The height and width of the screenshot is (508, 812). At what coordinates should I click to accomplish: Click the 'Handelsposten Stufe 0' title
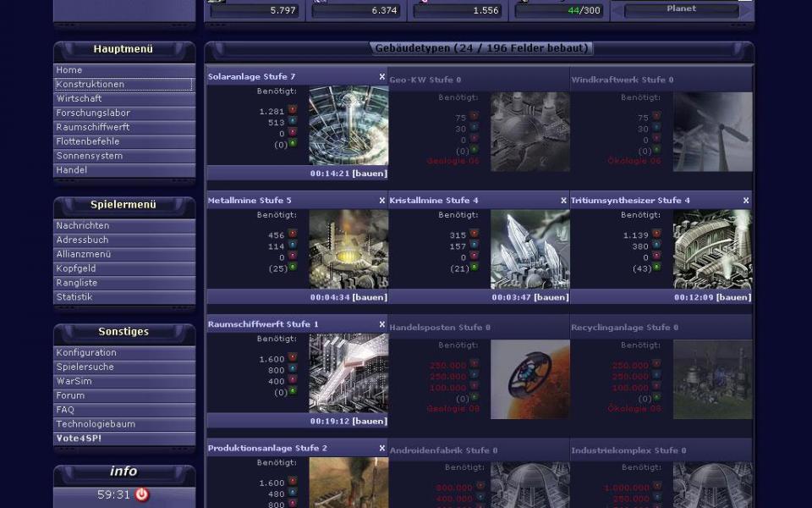(x=440, y=328)
